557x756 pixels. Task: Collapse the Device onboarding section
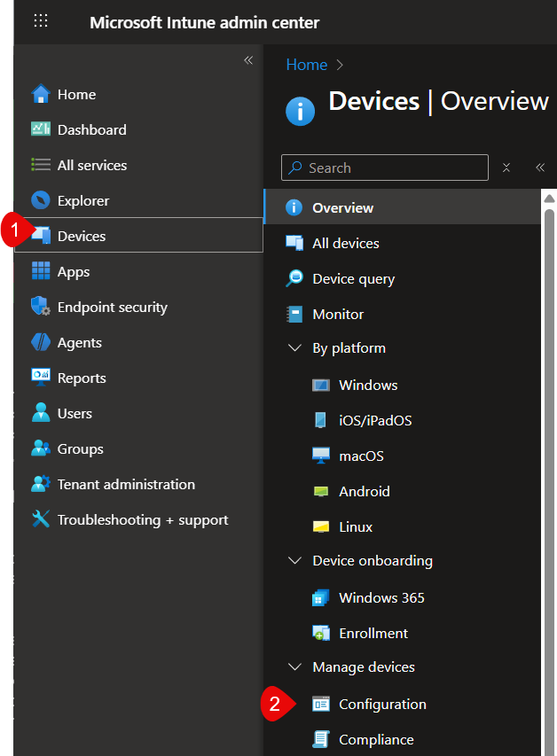coord(294,561)
